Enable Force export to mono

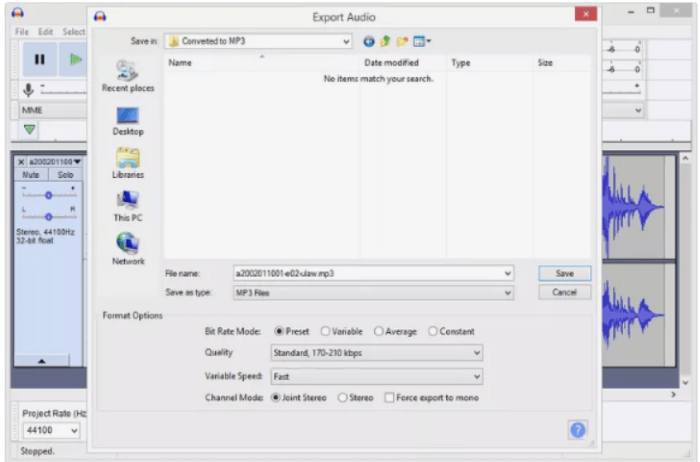pos(390,397)
